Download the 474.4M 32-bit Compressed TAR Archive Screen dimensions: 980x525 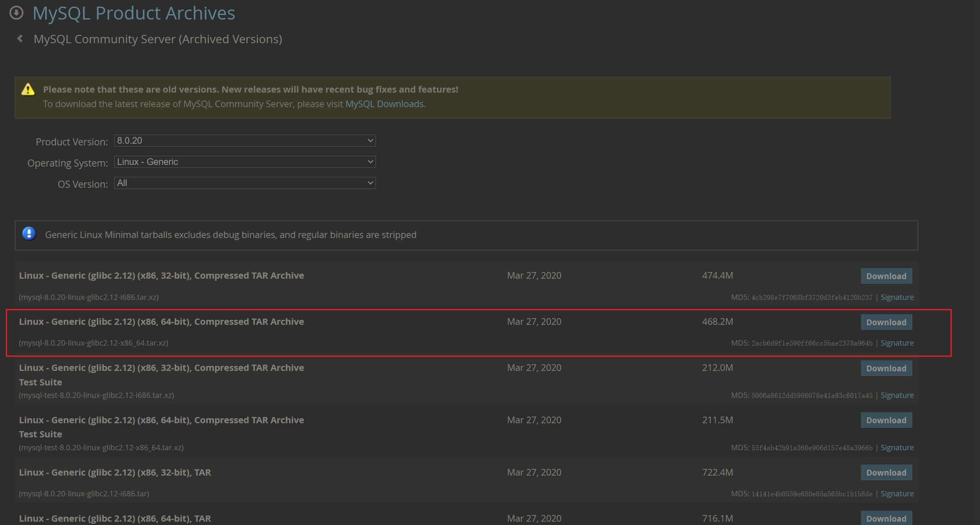tap(886, 276)
